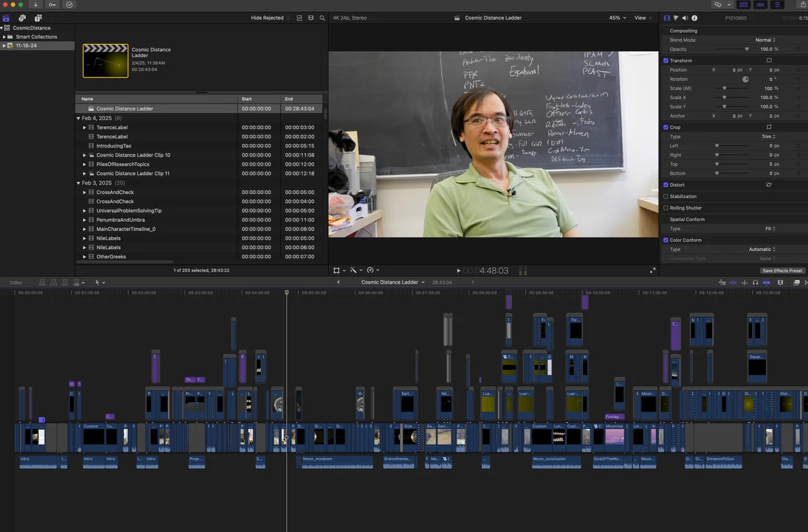Screen dimensions: 808x532
Task: Select the IntroducingTao clip row
Action: pyautogui.click(x=199, y=146)
